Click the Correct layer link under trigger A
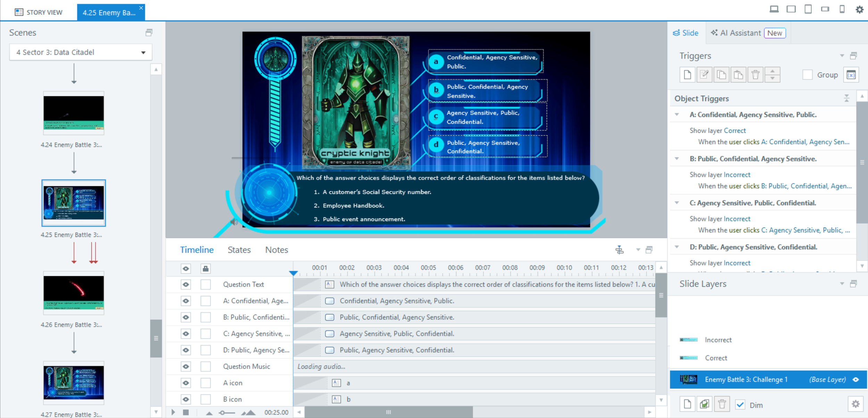Viewport: 868px width, 418px height. click(735, 130)
